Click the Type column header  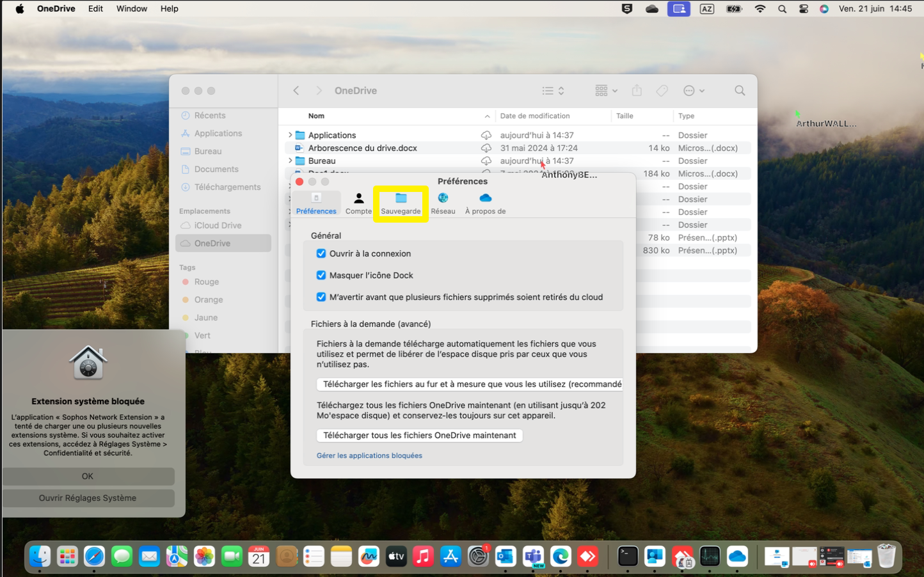tap(686, 116)
